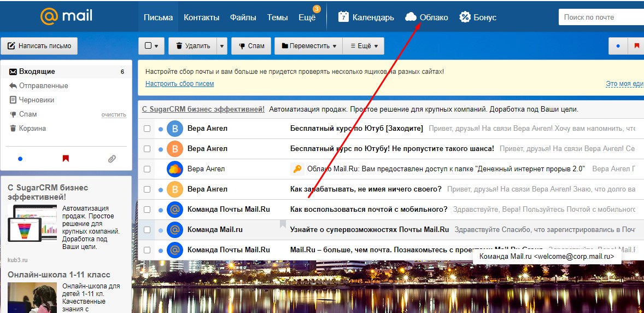The height and width of the screenshot is (313, 644).
Task: Toggle unread dot on Как воспользоваться почтой email
Action: [161, 210]
